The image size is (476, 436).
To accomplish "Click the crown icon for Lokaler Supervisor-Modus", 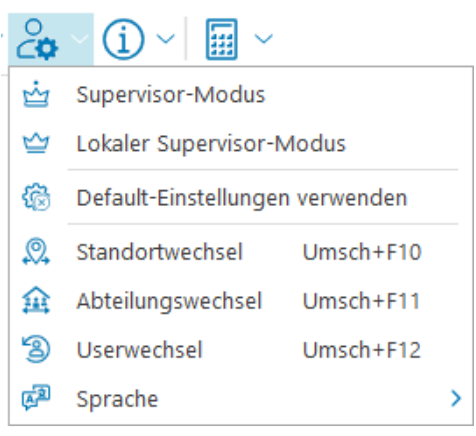I will tap(36, 143).
